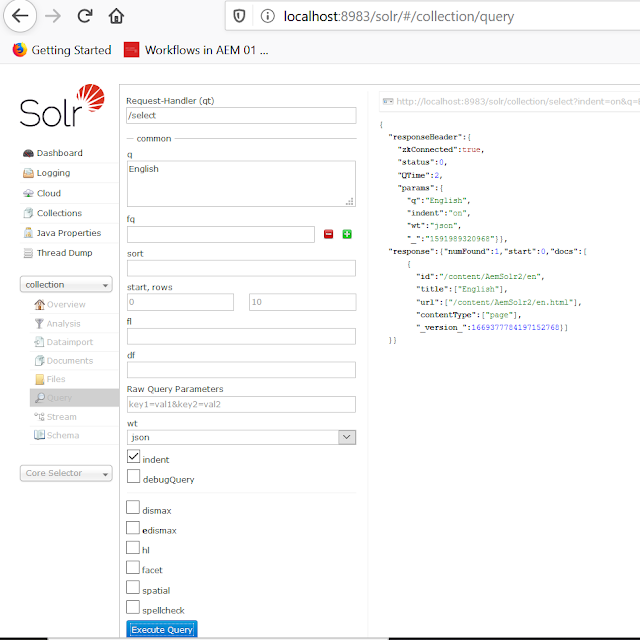This screenshot has height=640, width=640.
Task: Open Thread Dump in the sidebar
Action: [x=64, y=253]
